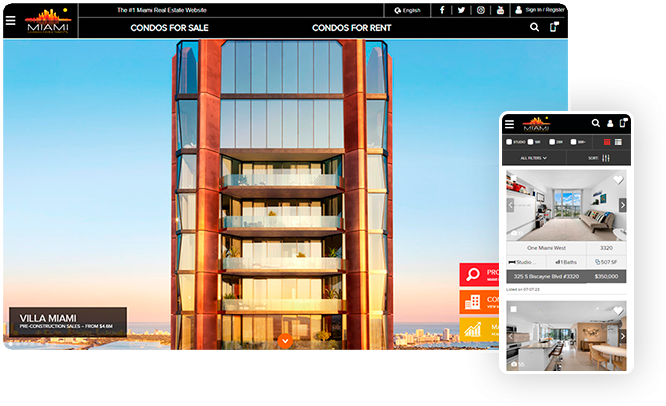Viewport: 666px width, 406px height.
Task: Open the Sort options control
Action: (599, 158)
